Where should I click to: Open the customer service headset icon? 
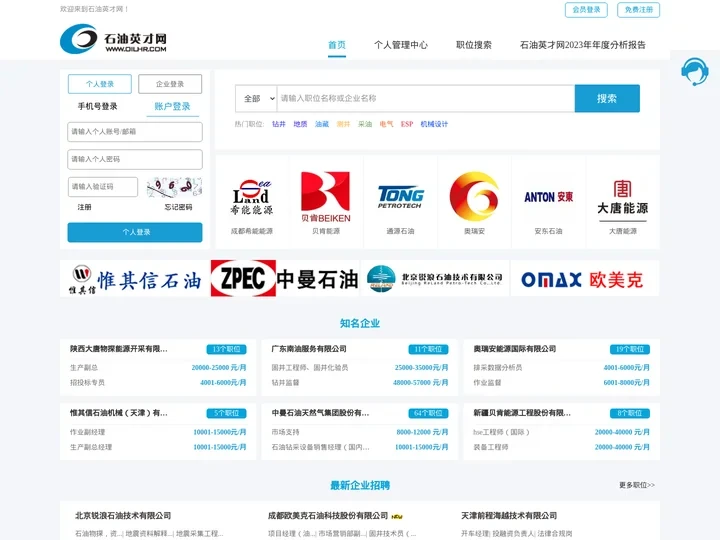695,71
